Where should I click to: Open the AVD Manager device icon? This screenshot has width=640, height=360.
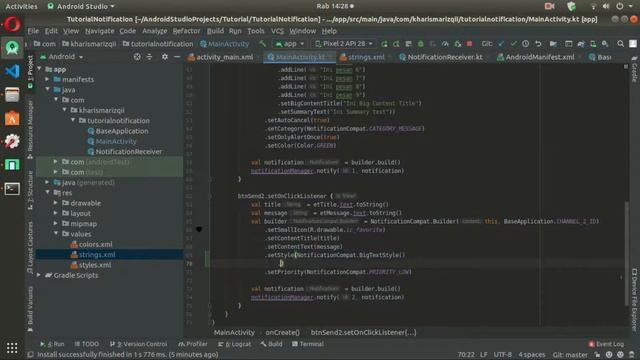(593, 44)
